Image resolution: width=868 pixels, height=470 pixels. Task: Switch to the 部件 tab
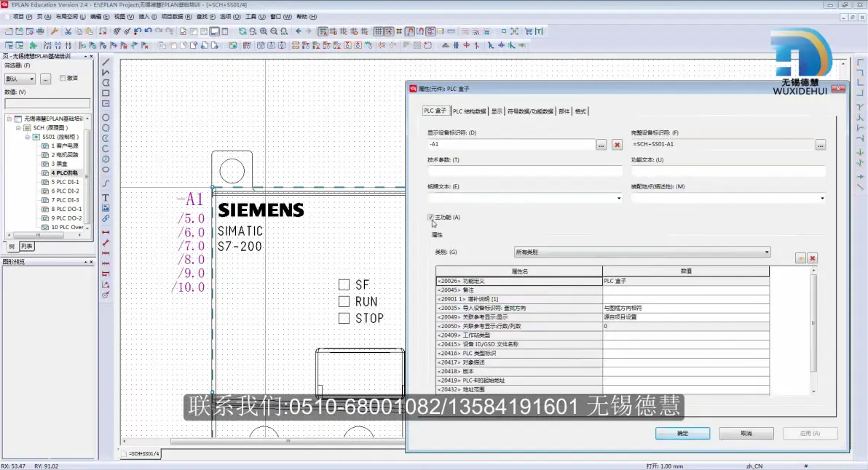coord(564,111)
